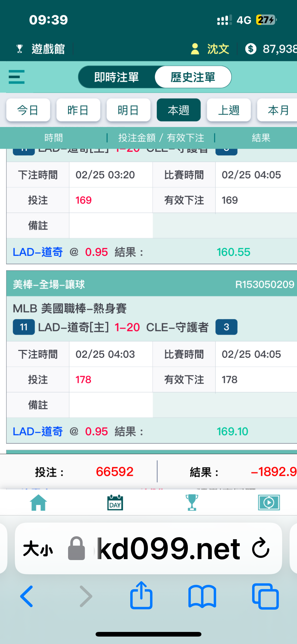Select the 本月 date filter
This screenshot has width=297, height=644.
click(x=278, y=110)
